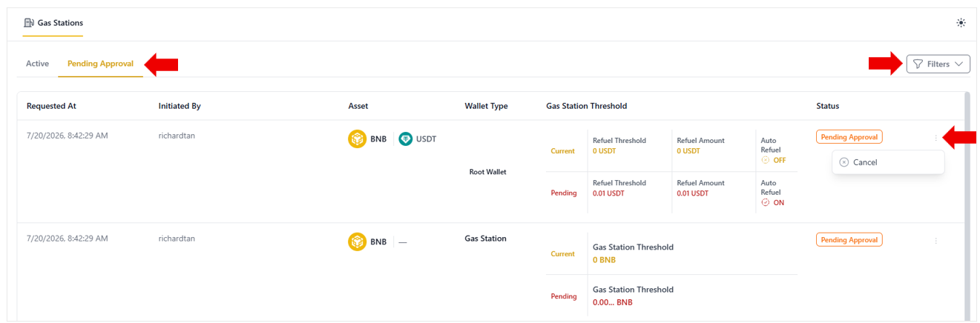
Task: Click Pending Approval badge in Gas Station row
Action: [x=849, y=240]
